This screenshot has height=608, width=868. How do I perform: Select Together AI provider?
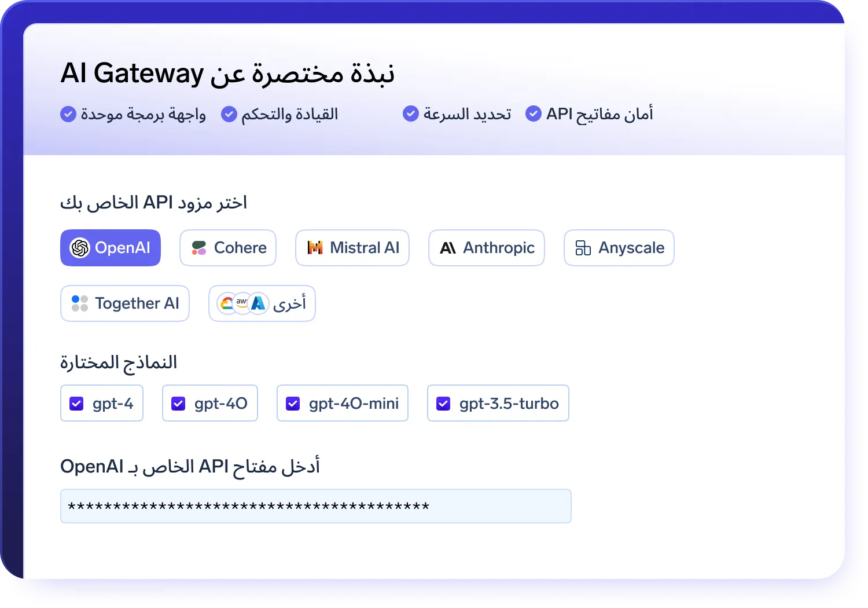coord(125,303)
